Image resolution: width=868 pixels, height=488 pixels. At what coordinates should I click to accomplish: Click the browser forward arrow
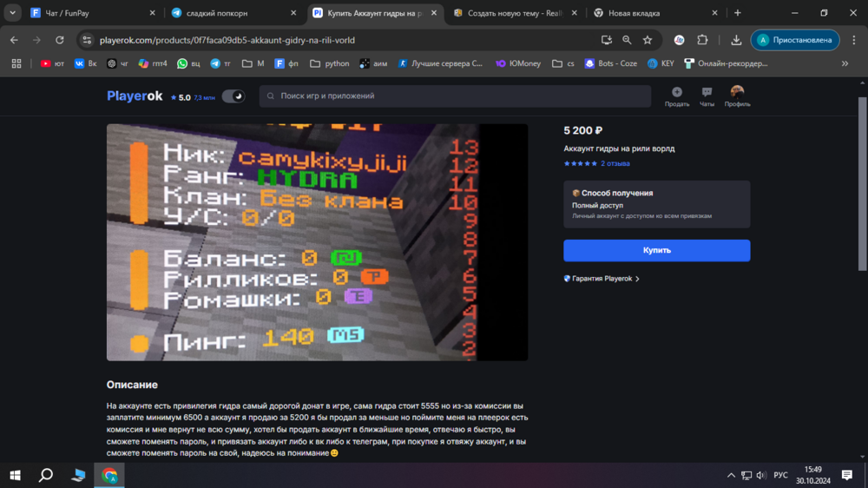tap(36, 40)
